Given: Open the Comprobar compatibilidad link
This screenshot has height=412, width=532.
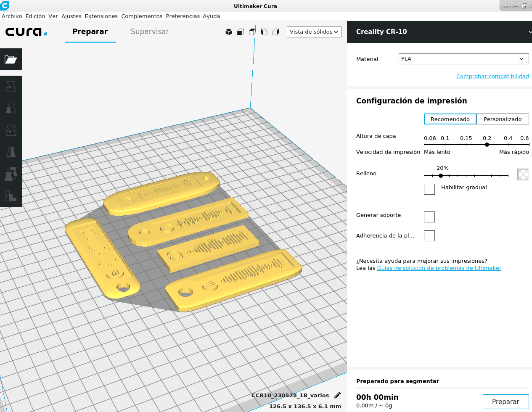Looking at the screenshot, I should tap(492, 76).
